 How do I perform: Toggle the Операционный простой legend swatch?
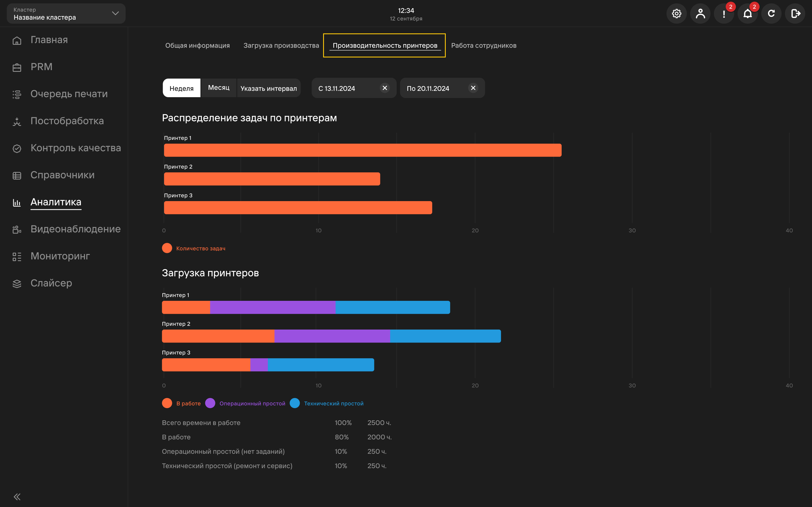tap(210, 403)
